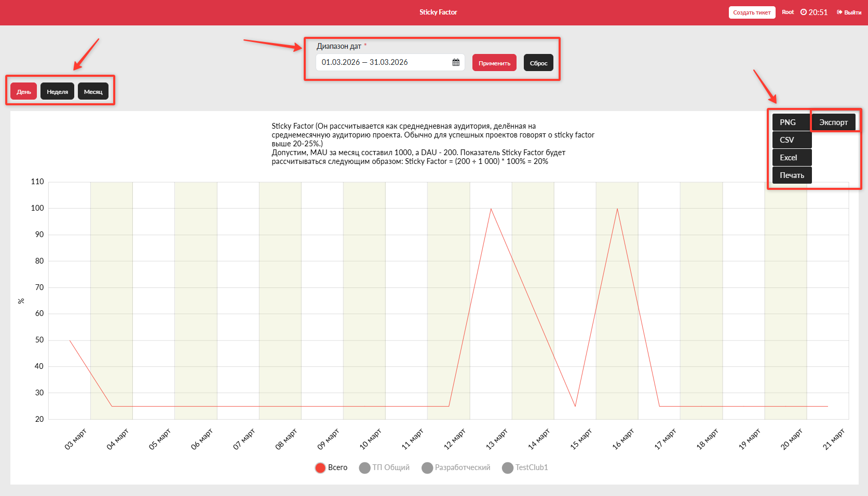Click the 21 март x-axis label
Viewport: 868px width, 496px height.
834,439
